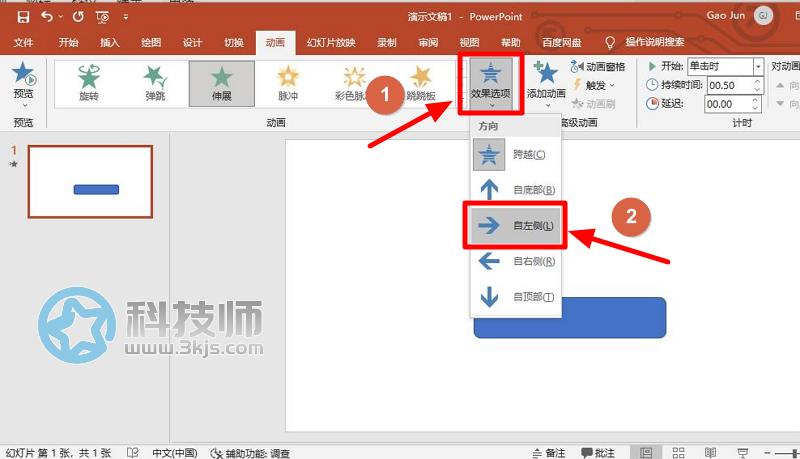This screenshot has height=459, width=800.
Task: Open the 动画窗格 animation pane
Action: point(598,67)
